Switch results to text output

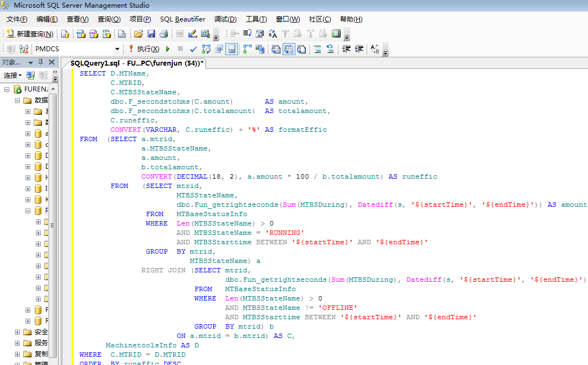click(x=276, y=49)
